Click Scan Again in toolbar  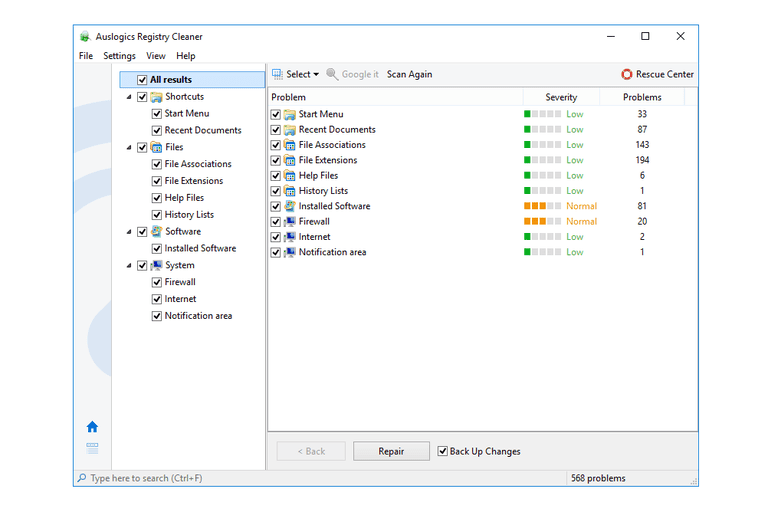409,74
